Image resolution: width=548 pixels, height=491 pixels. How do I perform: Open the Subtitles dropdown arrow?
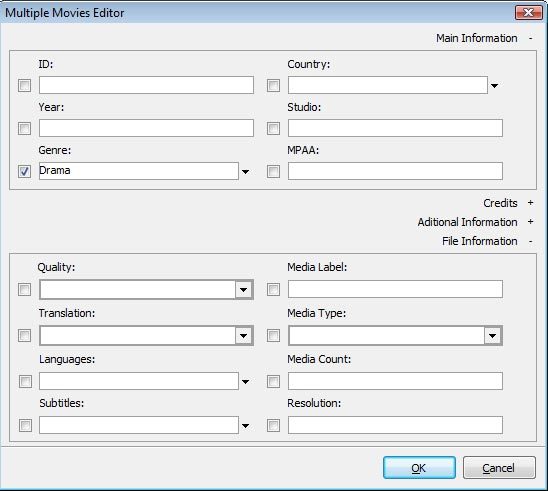pyautogui.click(x=246, y=426)
